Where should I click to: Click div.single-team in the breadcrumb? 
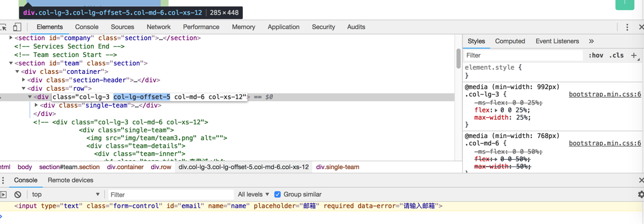pos(338,167)
